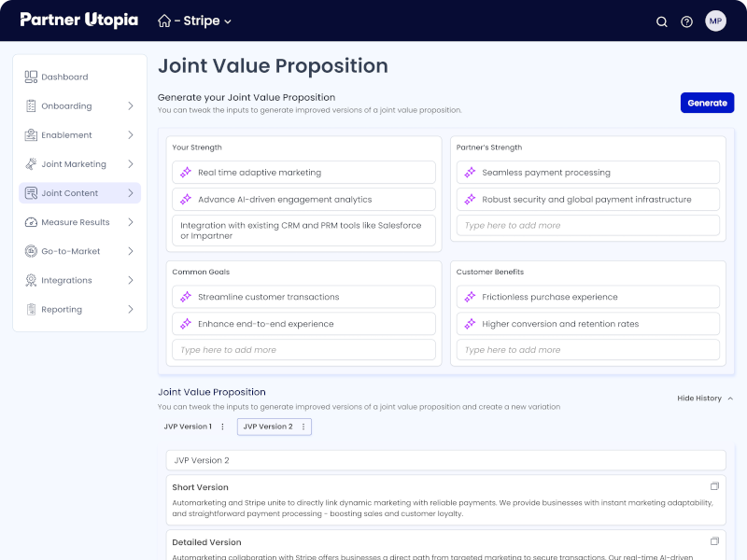The height and width of the screenshot is (560, 747).
Task: Click sparkle icon beside Seamless payment processing
Action: pyautogui.click(x=470, y=173)
